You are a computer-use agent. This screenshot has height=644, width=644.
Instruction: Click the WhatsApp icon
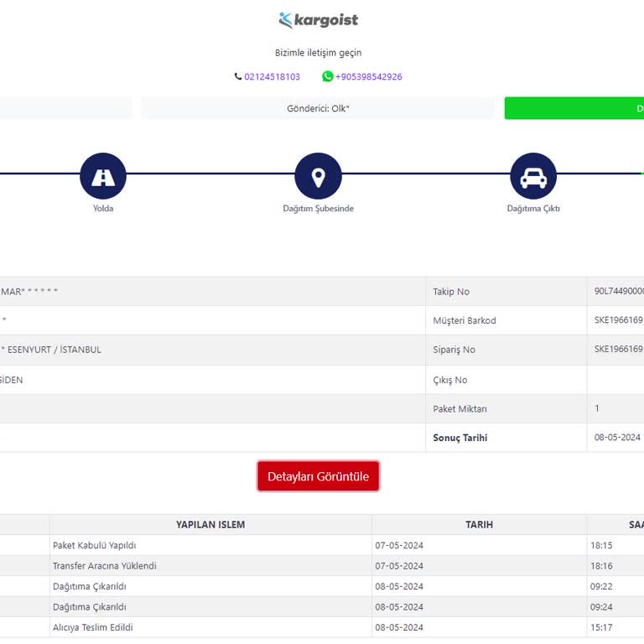pyautogui.click(x=327, y=76)
